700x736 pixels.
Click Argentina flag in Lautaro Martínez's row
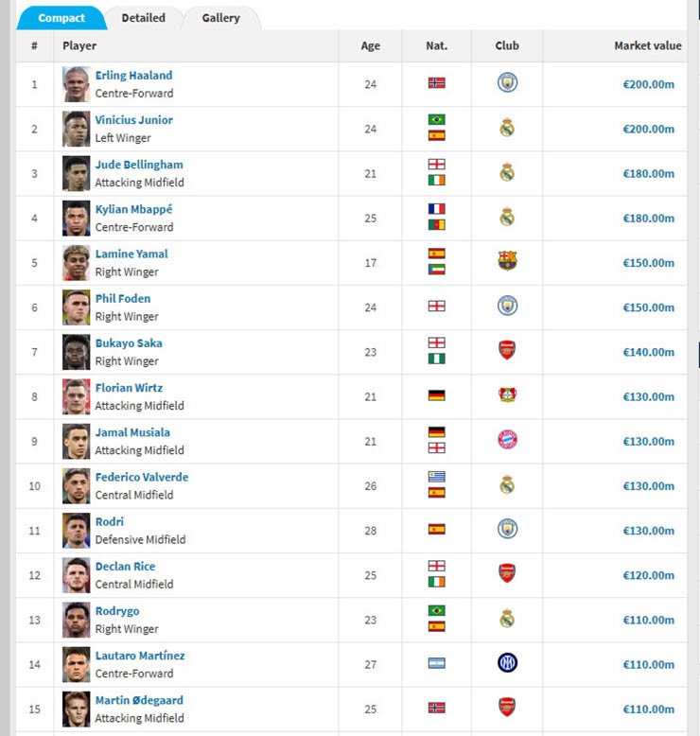[436, 664]
